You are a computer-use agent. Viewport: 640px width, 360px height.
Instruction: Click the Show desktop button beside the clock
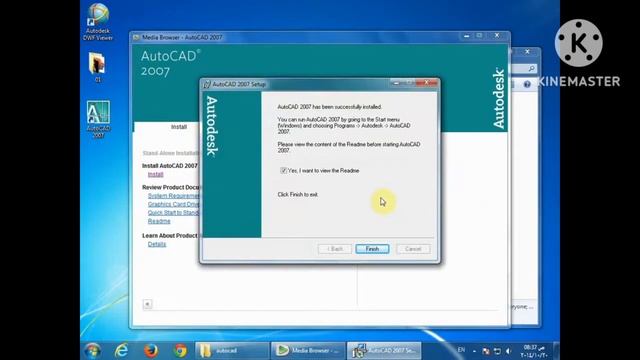click(556, 351)
